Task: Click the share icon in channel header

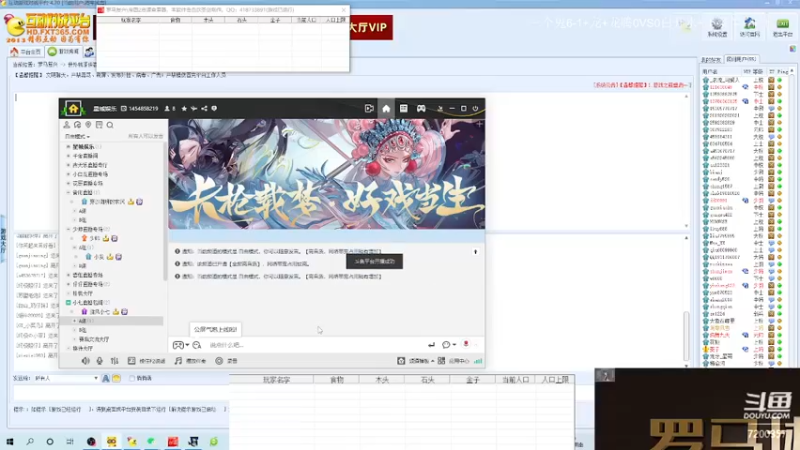Action: [204, 109]
